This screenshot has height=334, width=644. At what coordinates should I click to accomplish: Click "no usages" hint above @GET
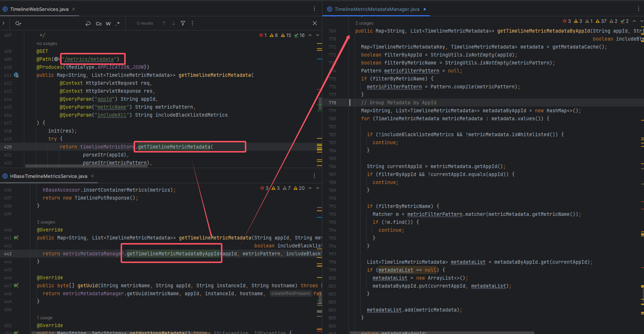(47, 43)
